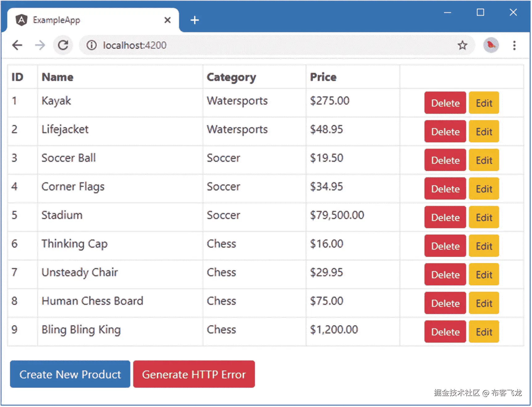Image resolution: width=532 pixels, height=407 pixels.
Task: Click the browser forward arrow
Action: coord(40,45)
